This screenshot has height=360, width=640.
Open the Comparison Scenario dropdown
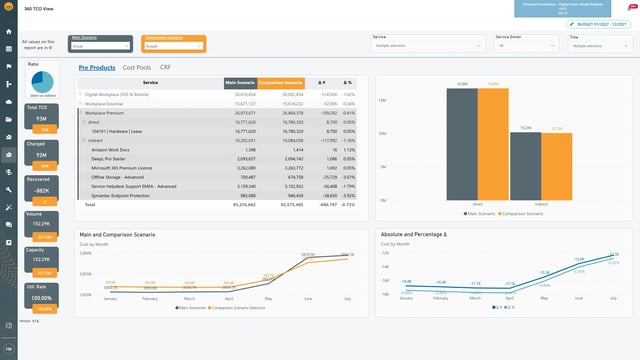[174, 46]
